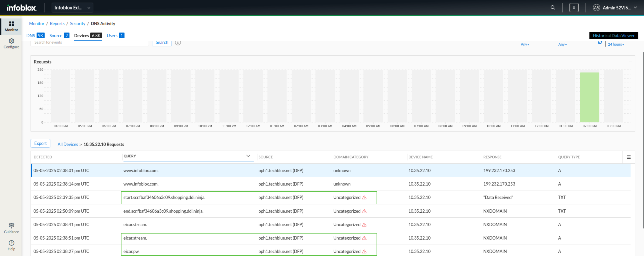The height and width of the screenshot is (256, 644).
Task: Open the table columns hamburger menu
Action: click(x=629, y=157)
